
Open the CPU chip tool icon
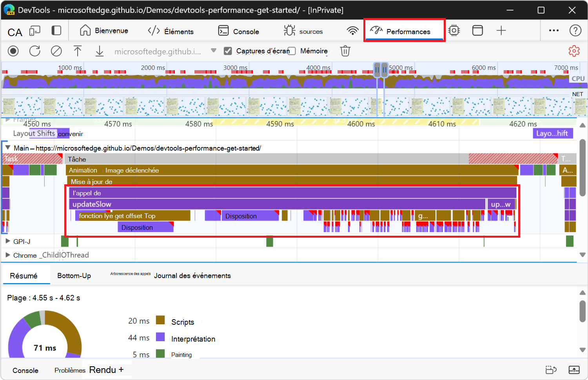click(454, 31)
